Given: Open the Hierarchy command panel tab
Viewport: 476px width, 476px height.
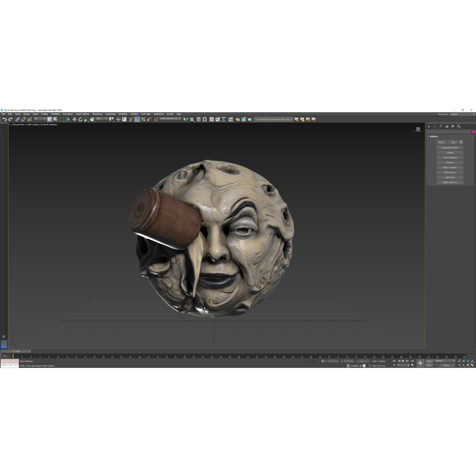Looking at the screenshot, I should click(x=441, y=126).
